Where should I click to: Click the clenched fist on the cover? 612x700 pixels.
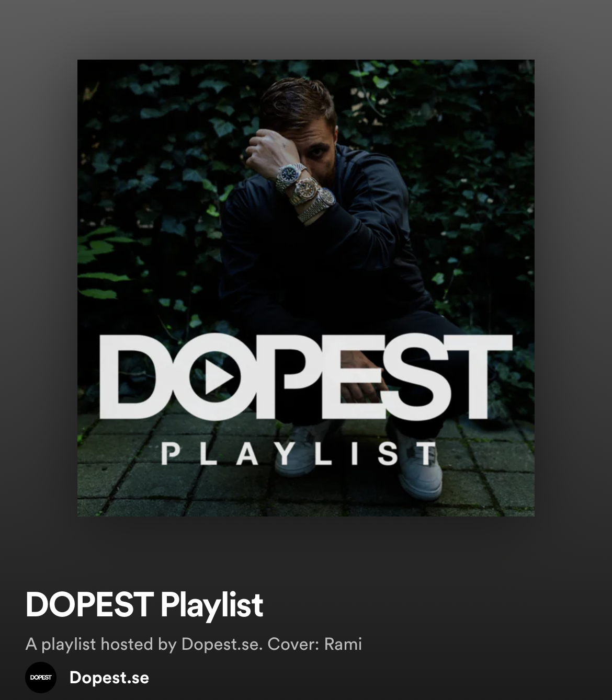point(268,151)
